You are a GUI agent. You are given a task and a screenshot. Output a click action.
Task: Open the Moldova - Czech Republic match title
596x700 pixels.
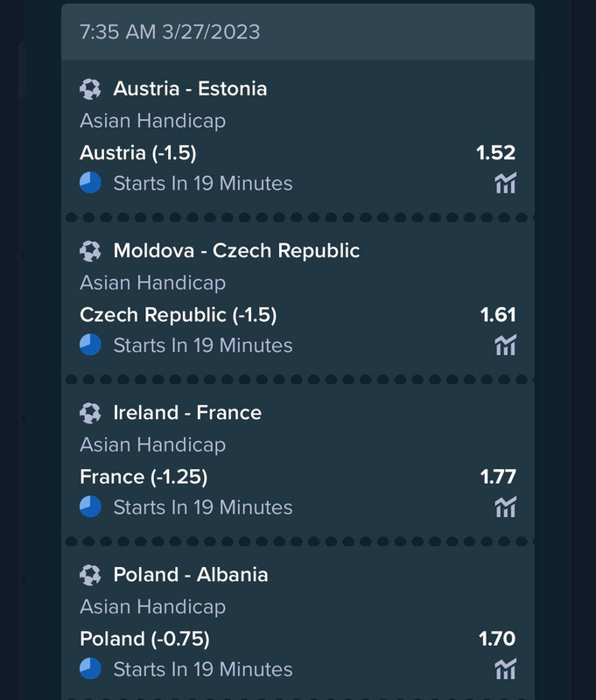pyautogui.click(x=236, y=250)
